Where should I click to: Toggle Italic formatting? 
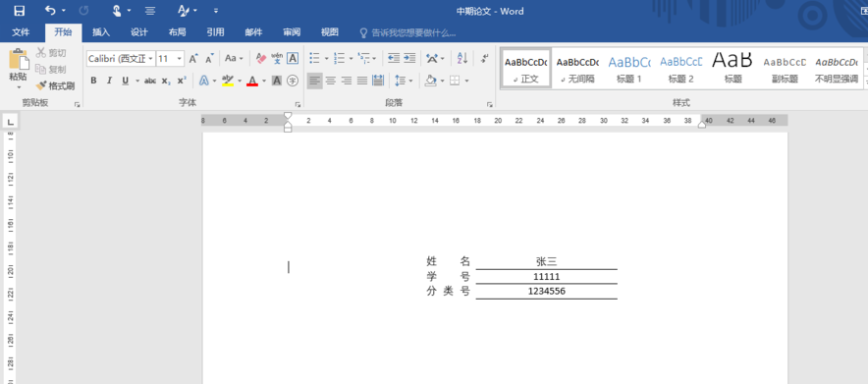tap(109, 81)
